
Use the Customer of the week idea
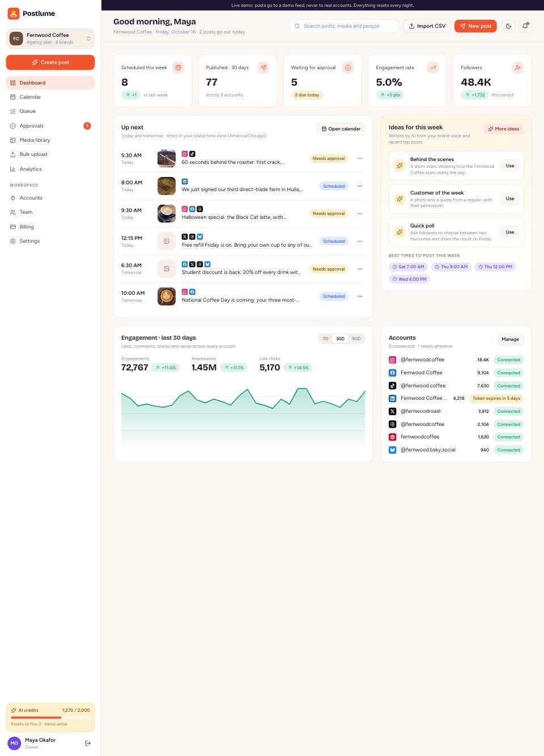coord(510,198)
